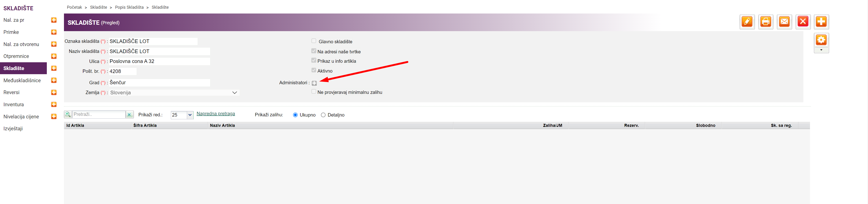Viewport: 868px width, 204px height.
Task: Click the Naziv skladišta field
Action: (x=159, y=51)
